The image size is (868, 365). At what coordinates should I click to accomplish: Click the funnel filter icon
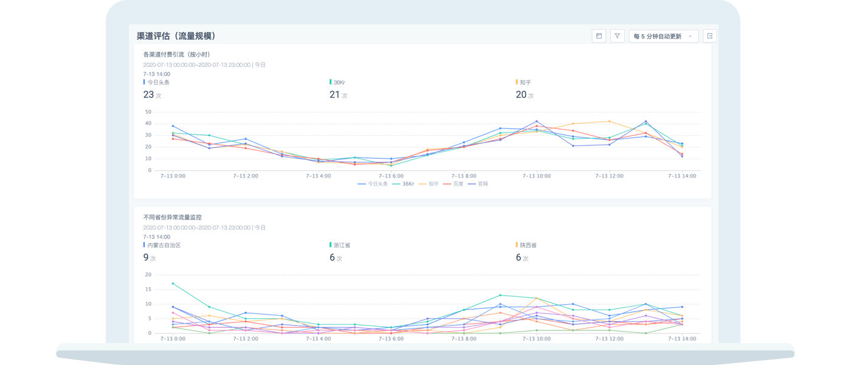617,36
